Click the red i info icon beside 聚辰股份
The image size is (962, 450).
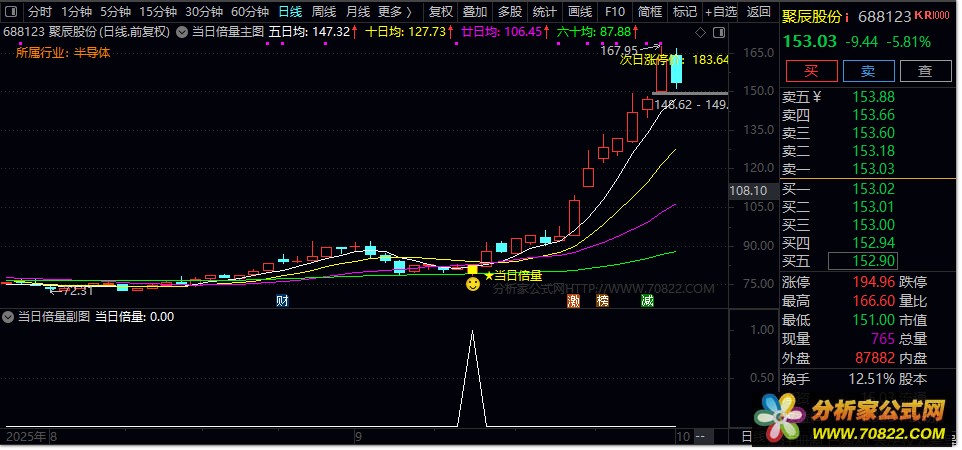pyautogui.click(x=847, y=17)
